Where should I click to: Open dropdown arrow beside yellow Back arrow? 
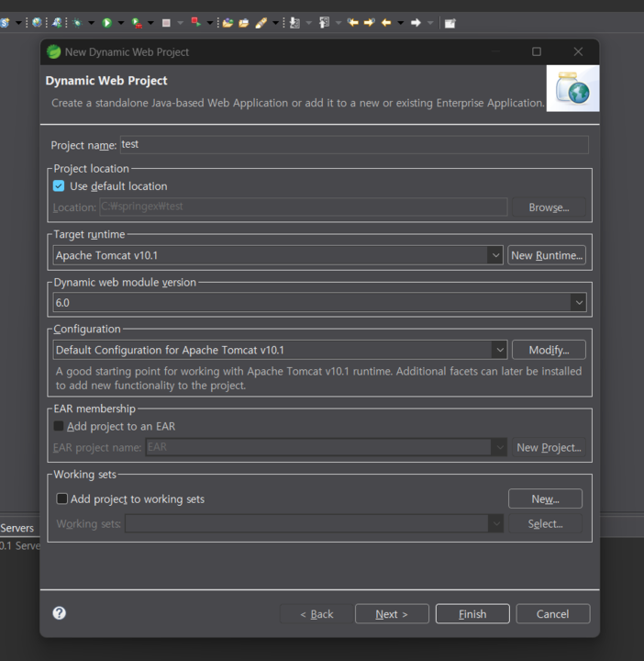(401, 23)
